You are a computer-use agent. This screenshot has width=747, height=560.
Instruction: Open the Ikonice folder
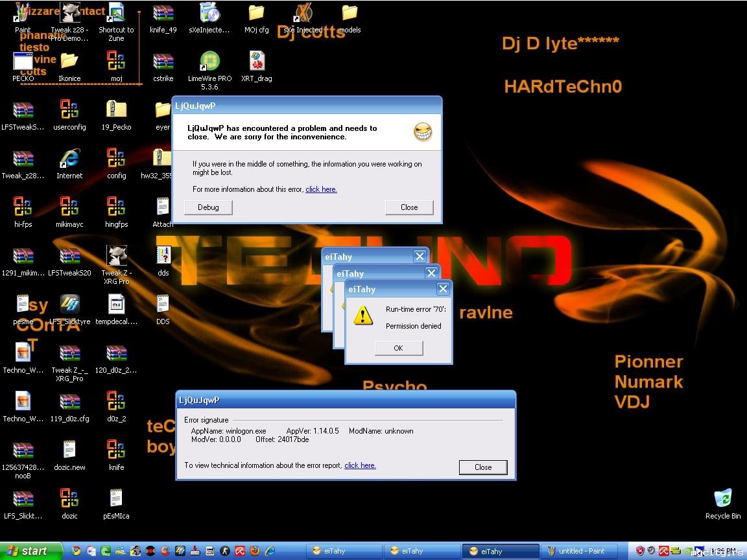(69, 67)
